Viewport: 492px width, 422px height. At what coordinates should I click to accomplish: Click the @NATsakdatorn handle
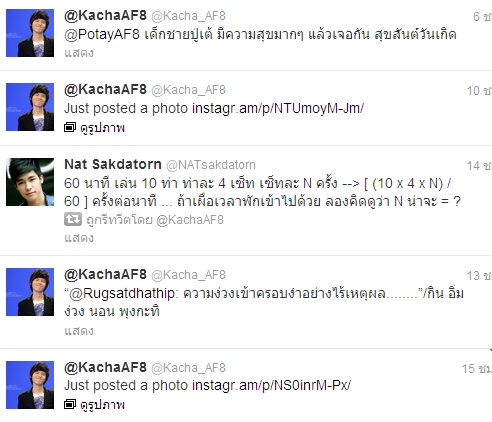[x=211, y=165]
